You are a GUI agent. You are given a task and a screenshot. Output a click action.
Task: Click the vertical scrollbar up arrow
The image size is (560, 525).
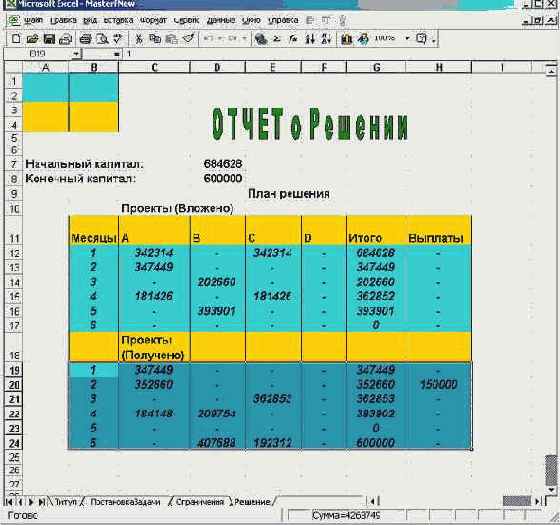click(551, 71)
